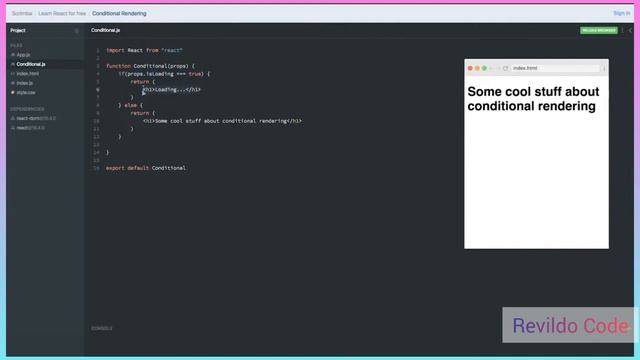This screenshot has height=360, width=640.
Task: Click the file icon next to App.js
Action: coord(13,55)
